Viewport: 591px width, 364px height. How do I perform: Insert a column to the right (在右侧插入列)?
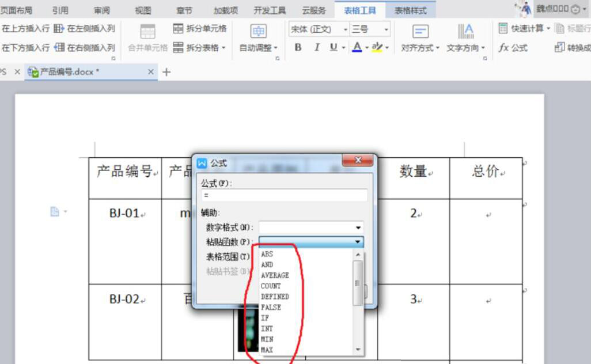(x=84, y=48)
